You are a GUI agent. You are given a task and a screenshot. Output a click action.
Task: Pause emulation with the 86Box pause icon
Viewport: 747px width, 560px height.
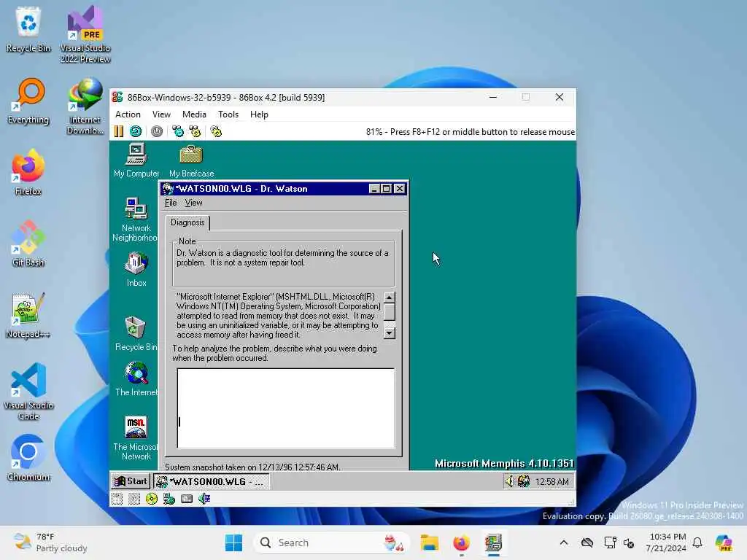click(x=119, y=131)
